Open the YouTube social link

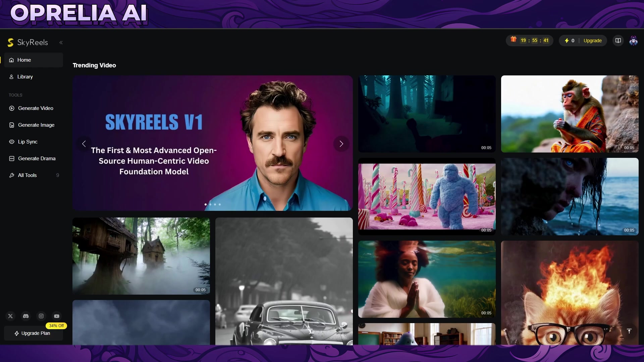(x=57, y=316)
